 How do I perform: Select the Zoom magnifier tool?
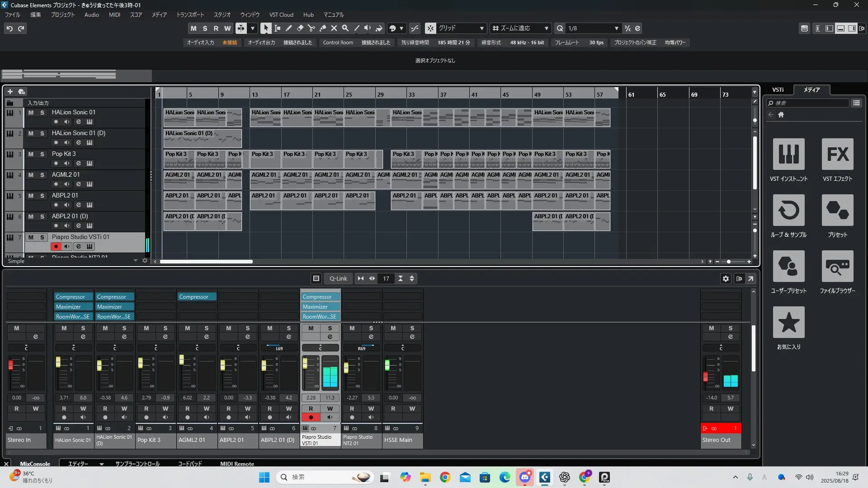pyautogui.click(x=345, y=28)
